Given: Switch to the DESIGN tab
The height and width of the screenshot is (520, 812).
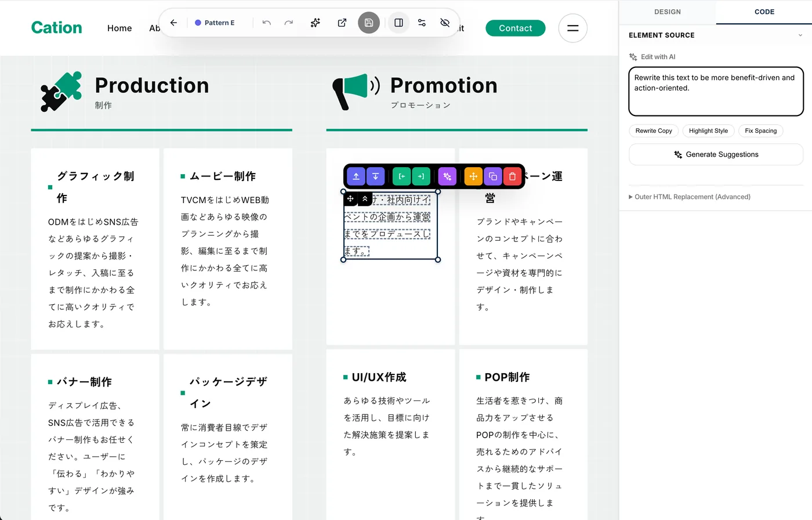Looking at the screenshot, I should [668, 12].
